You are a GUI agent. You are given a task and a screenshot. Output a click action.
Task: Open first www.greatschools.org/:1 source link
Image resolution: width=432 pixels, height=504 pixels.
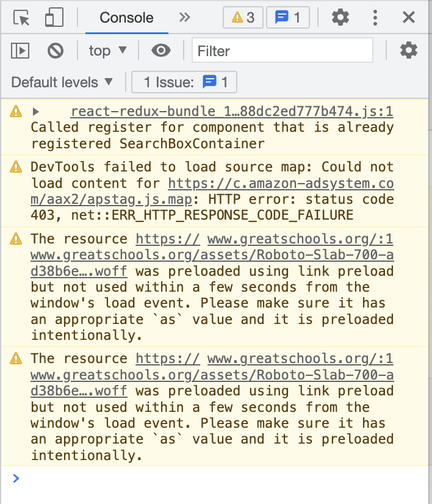coord(300,239)
